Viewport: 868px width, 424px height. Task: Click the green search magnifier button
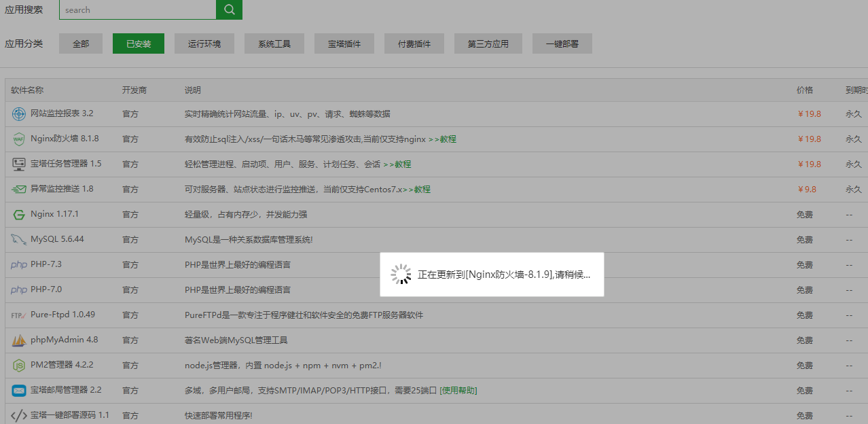point(229,10)
